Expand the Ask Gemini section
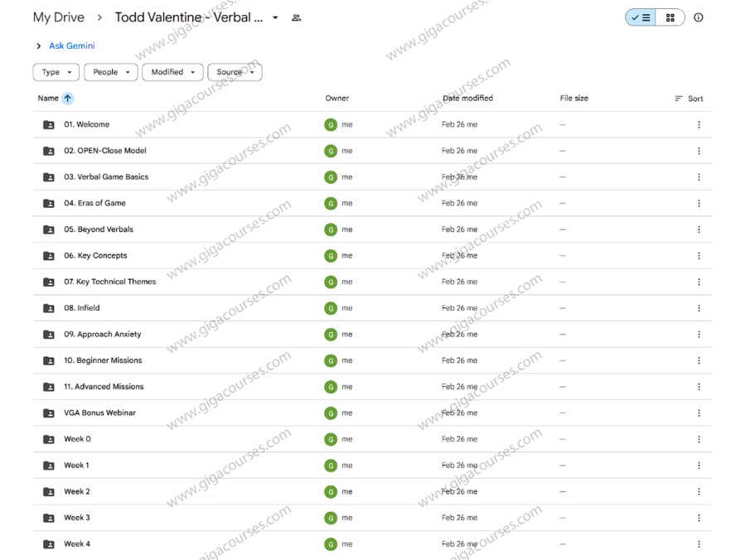The width and height of the screenshot is (736, 560). [38, 46]
